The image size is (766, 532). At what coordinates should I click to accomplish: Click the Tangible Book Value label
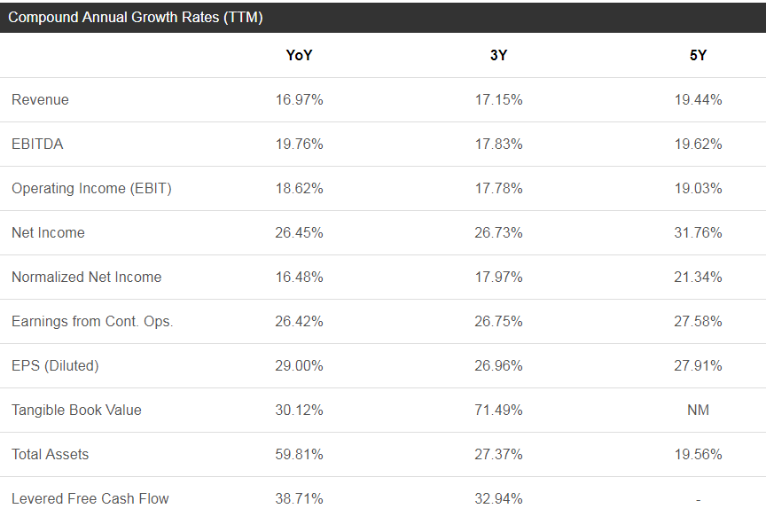(76, 410)
